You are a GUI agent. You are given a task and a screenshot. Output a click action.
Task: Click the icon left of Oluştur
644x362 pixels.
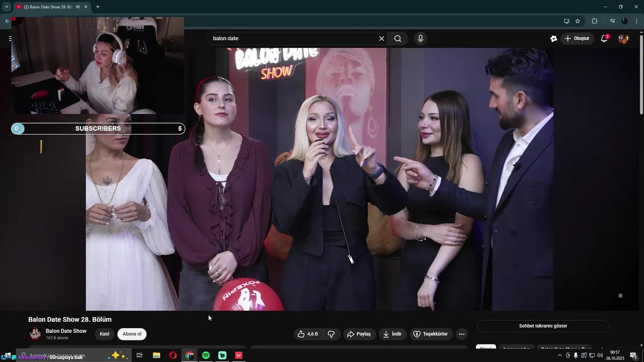(553, 39)
